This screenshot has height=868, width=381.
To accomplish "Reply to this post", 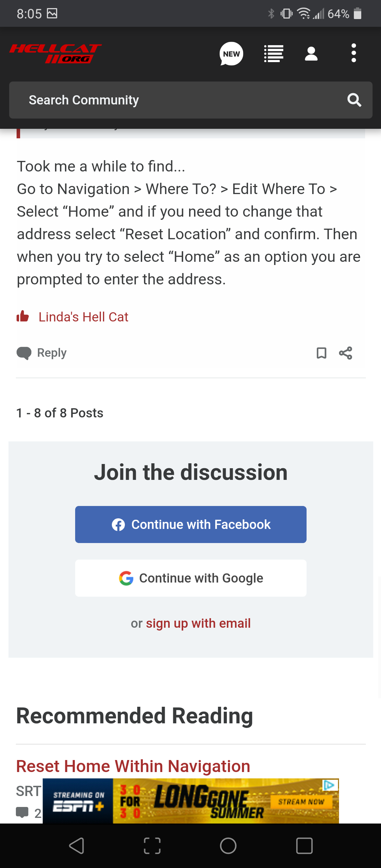I will tap(42, 353).
